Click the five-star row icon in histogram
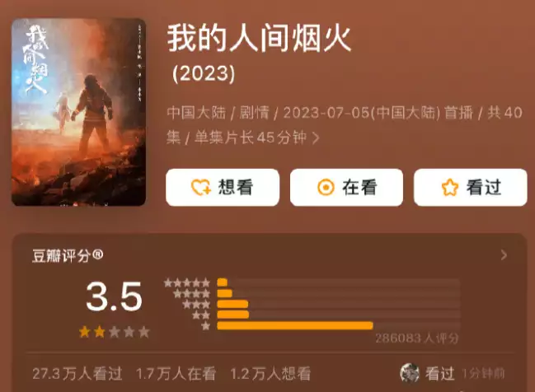This screenshot has height=392, width=535. click(x=187, y=282)
